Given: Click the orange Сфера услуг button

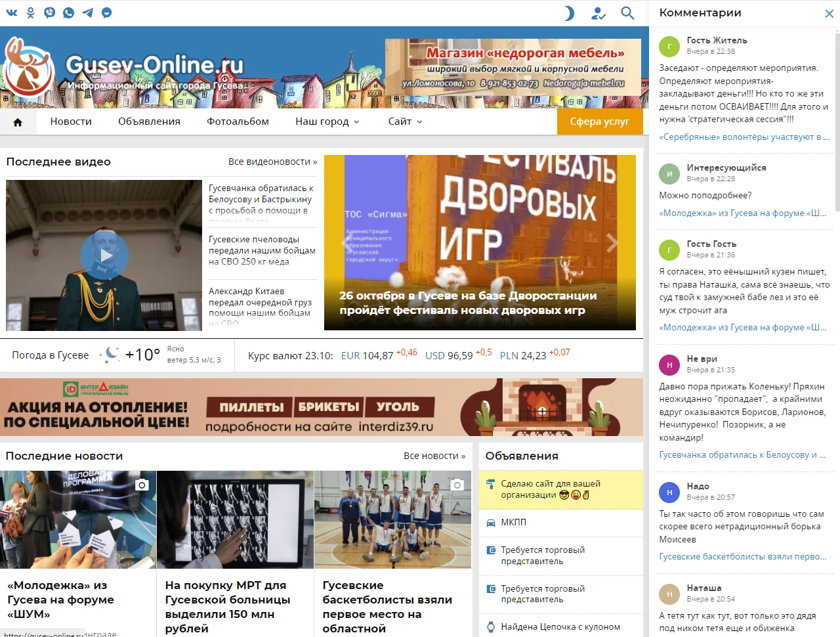Looking at the screenshot, I should coord(599,121).
